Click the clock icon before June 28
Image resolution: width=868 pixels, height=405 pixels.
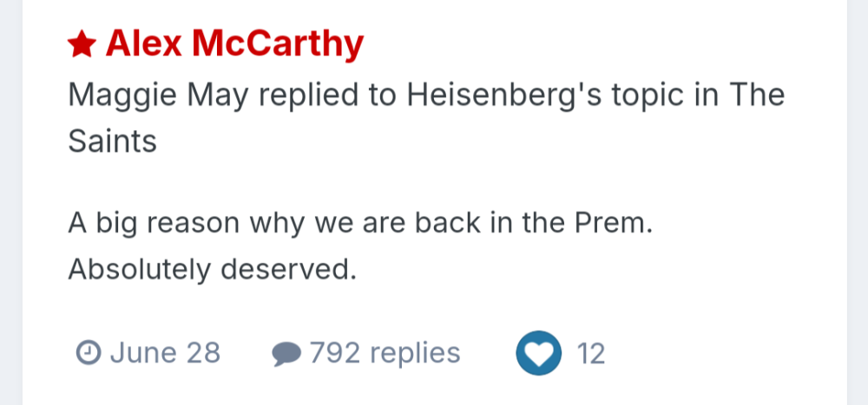pos(87,353)
